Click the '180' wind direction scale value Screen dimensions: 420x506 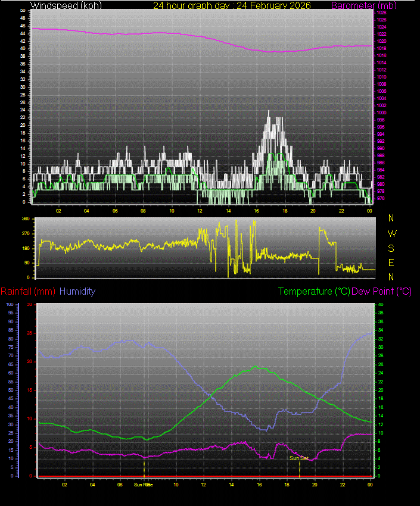pyautogui.click(x=26, y=248)
